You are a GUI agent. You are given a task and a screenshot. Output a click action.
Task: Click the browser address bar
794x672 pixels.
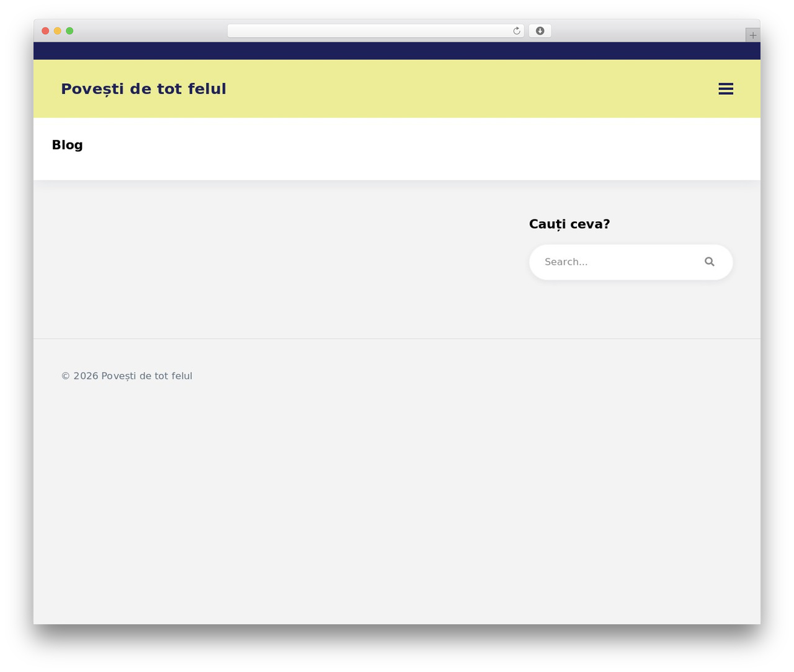click(375, 31)
